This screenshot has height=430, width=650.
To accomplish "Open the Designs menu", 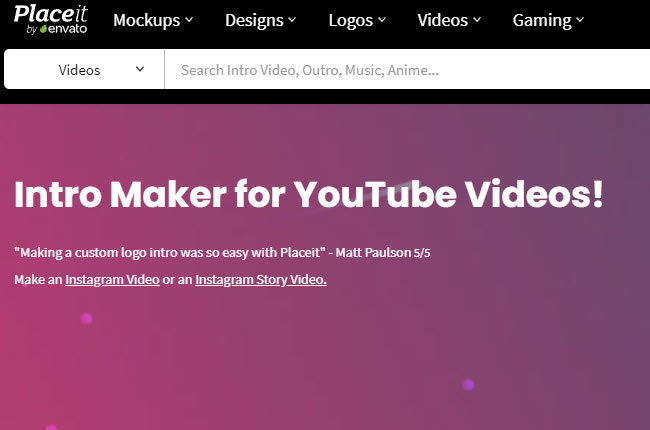I will 260,20.
